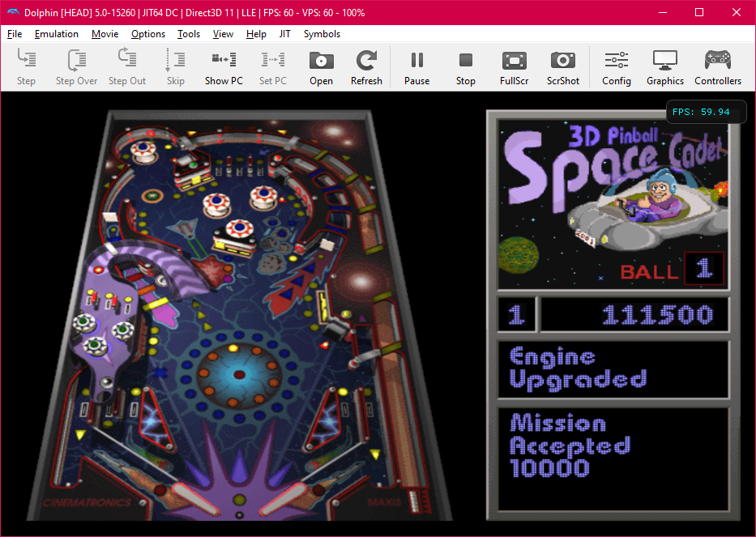Click the Step Out toolbar icon
The width and height of the screenshot is (756, 537).
[127, 58]
